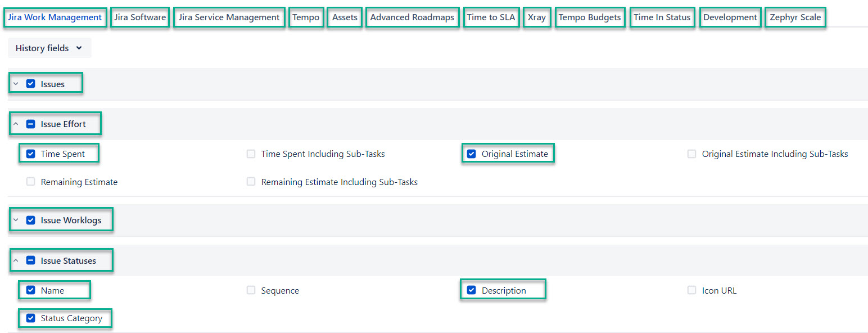This screenshot has height=333, width=868.
Task: Switch to the Jira Software tab
Action: tap(140, 17)
